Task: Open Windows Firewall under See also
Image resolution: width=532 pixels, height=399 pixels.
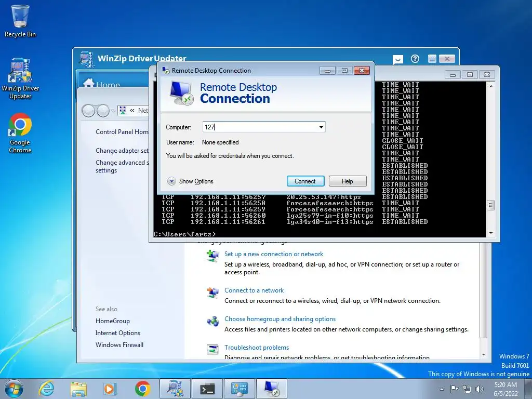Action: pyautogui.click(x=119, y=345)
